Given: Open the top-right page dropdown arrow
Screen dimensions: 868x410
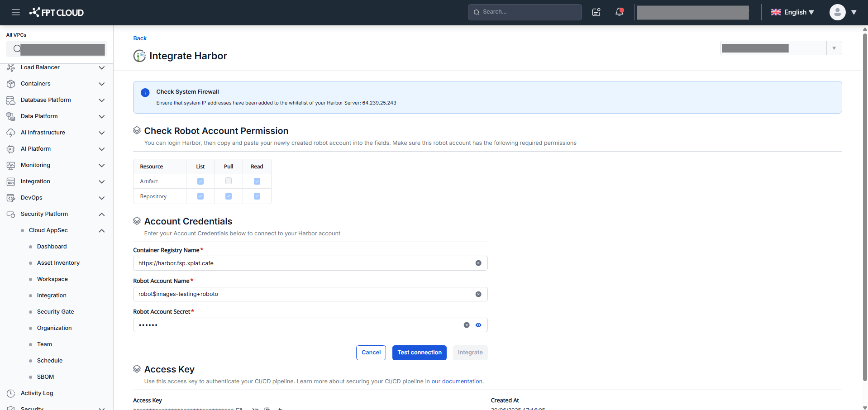Looking at the screenshot, I should tap(834, 48).
